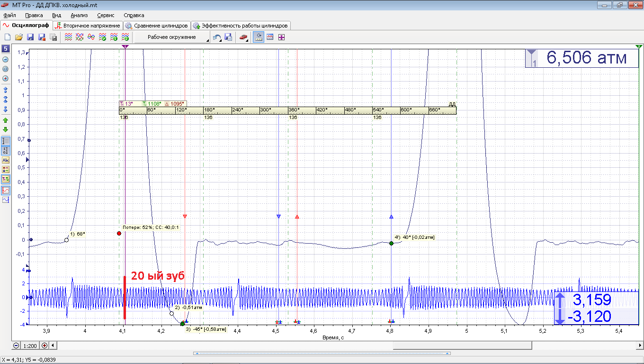Open the 1:200 scale selector
The image size is (644, 364).
30,345
